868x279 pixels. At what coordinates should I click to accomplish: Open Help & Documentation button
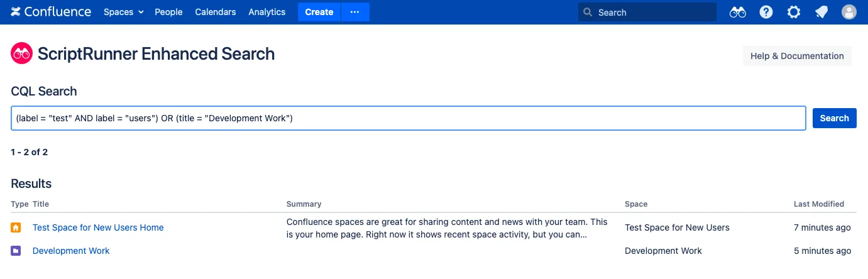coord(797,56)
